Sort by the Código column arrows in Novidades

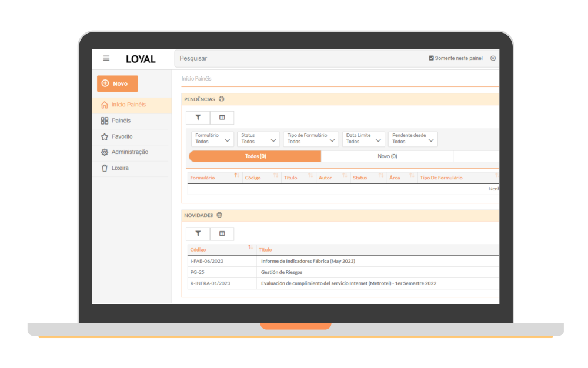(x=250, y=247)
